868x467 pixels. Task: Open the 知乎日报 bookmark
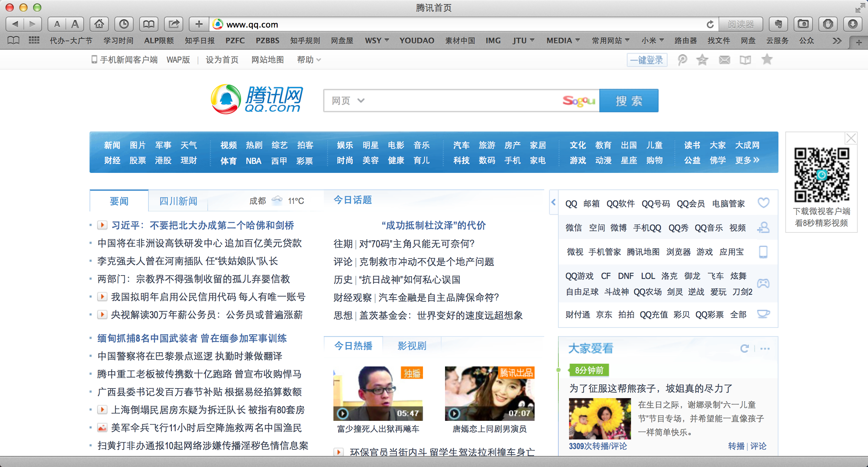(x=200, y=41)
